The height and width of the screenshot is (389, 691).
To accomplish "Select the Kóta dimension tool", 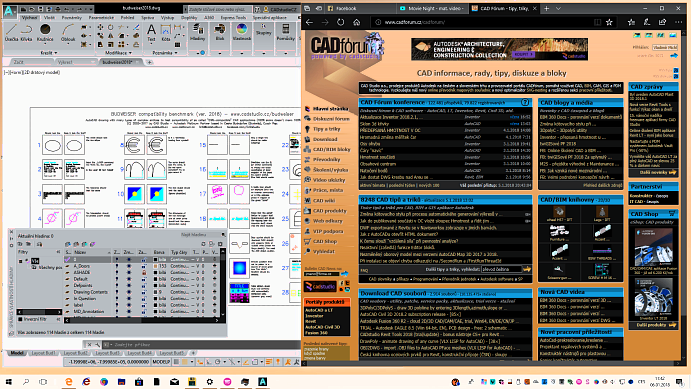I will pos(166,33).
